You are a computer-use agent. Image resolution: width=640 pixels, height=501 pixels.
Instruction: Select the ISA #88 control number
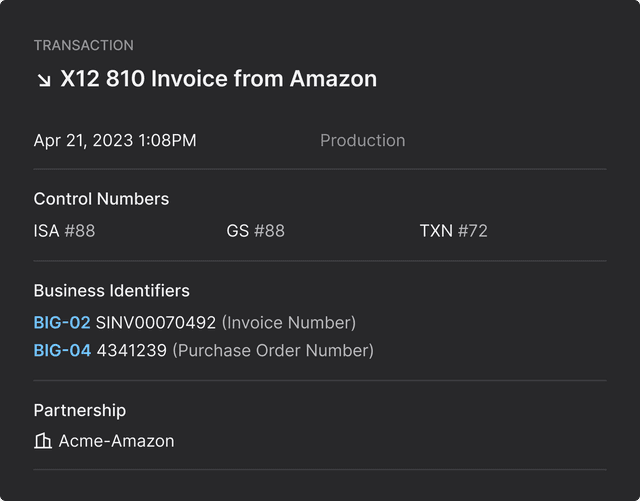[x=64, y=231]
